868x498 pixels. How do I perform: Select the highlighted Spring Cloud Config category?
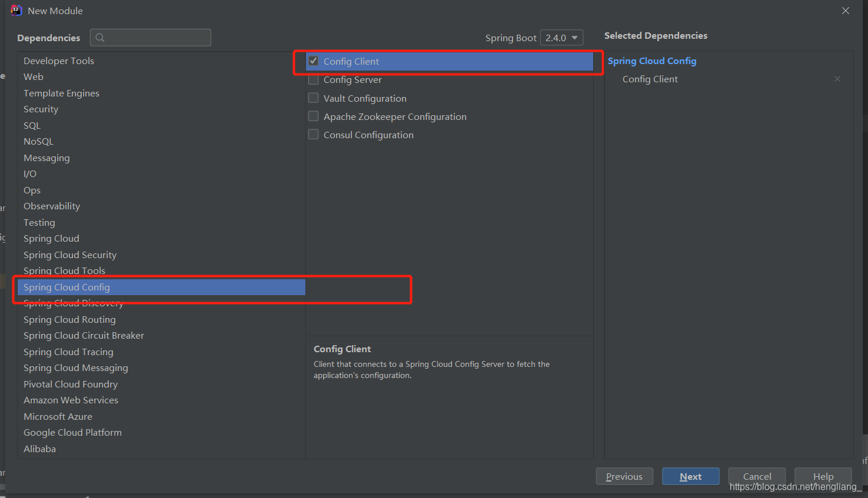pos(161,287)
